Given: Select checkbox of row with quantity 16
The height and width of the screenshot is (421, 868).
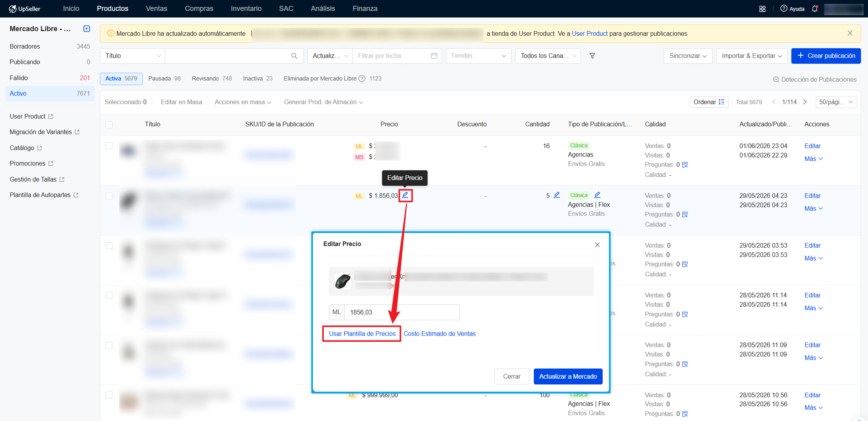Looking at the screenshot, I should click(x=109, y=146).
